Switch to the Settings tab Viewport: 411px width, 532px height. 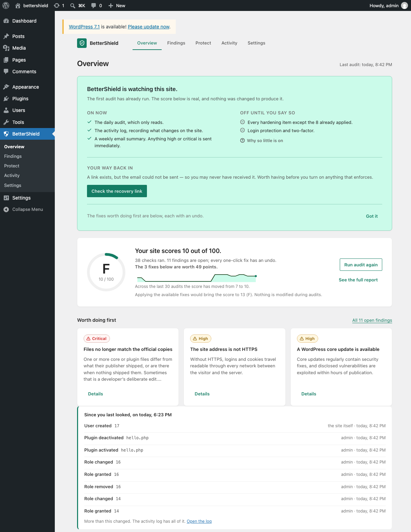pyautogui.click(x=256, y=43)
